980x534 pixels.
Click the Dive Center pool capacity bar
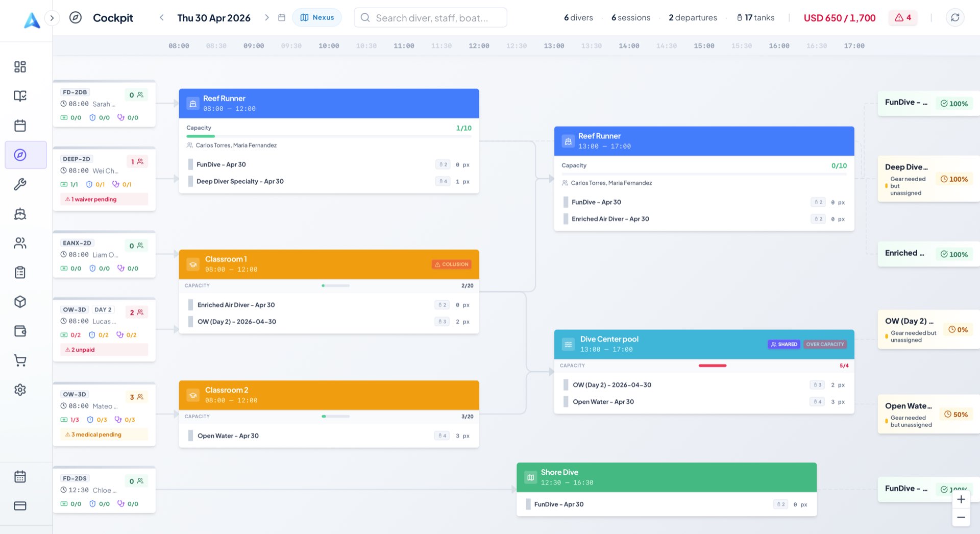tap(713, 366)
